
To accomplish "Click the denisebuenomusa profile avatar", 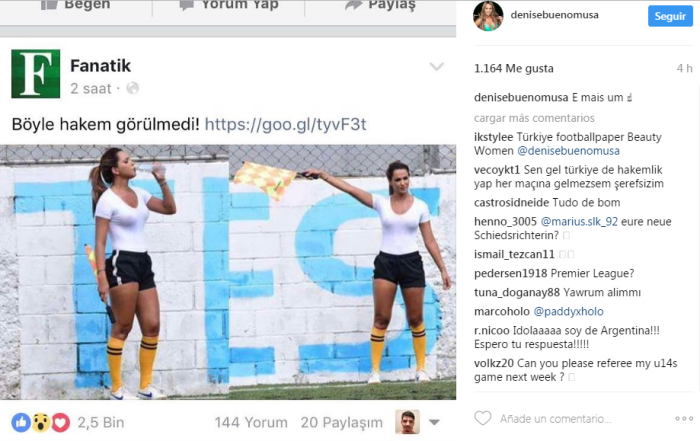I will [x=488, y=16].
